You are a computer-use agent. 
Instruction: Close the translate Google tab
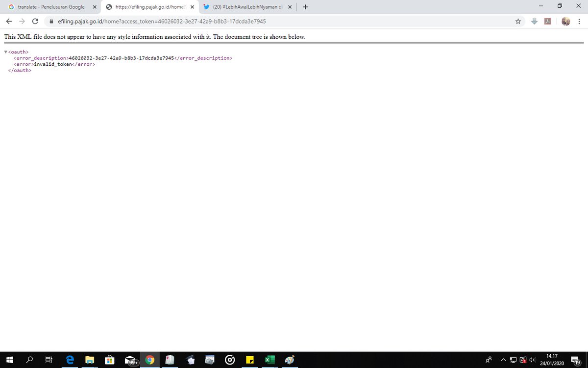(95, 7)
